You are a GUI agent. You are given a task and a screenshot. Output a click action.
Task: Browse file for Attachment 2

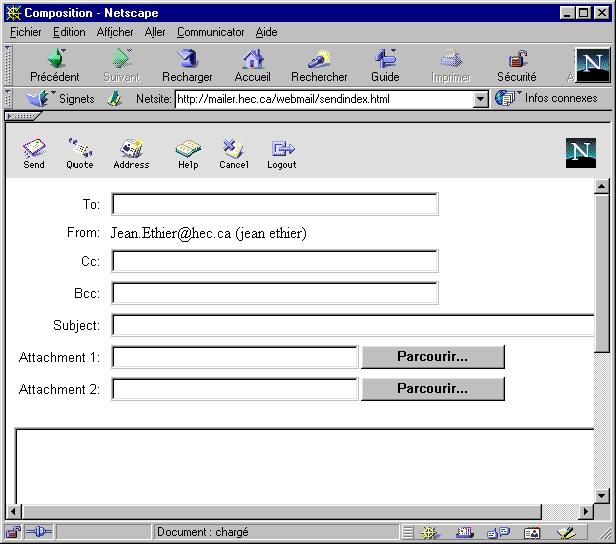pos(433,389)
